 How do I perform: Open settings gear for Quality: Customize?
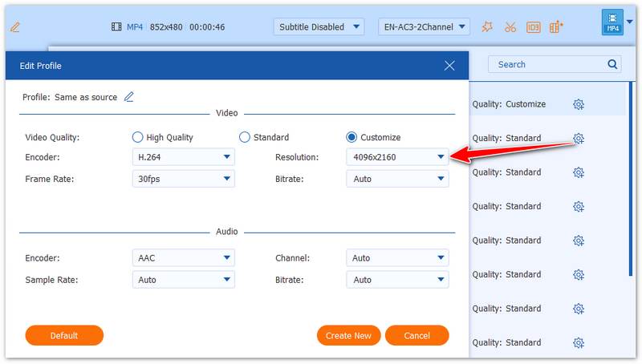[x=578, y=104]
